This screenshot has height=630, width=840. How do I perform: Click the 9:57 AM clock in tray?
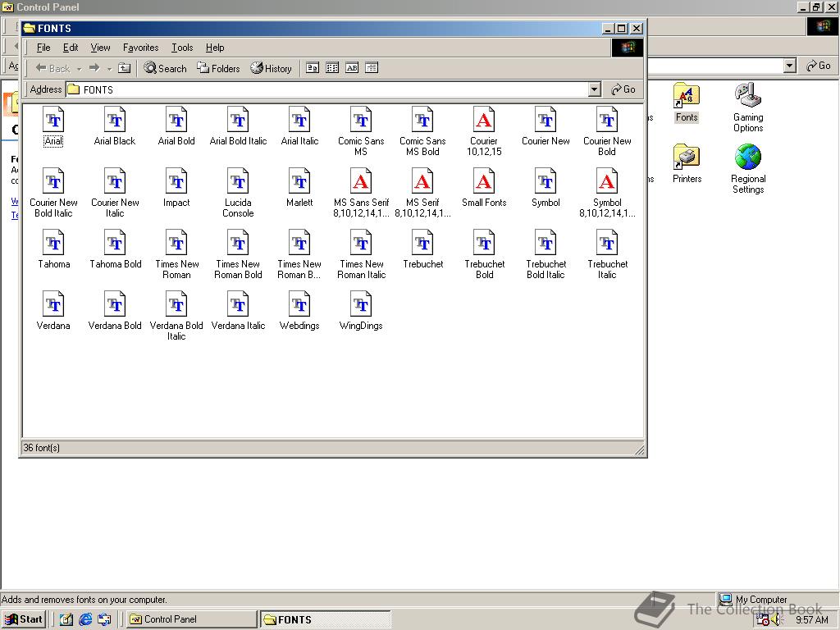[x=811, y=620]
